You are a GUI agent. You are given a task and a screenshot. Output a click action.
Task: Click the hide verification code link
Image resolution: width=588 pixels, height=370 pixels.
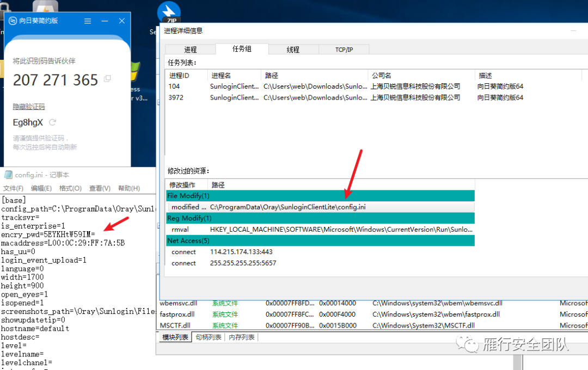[x=28, y=107]
